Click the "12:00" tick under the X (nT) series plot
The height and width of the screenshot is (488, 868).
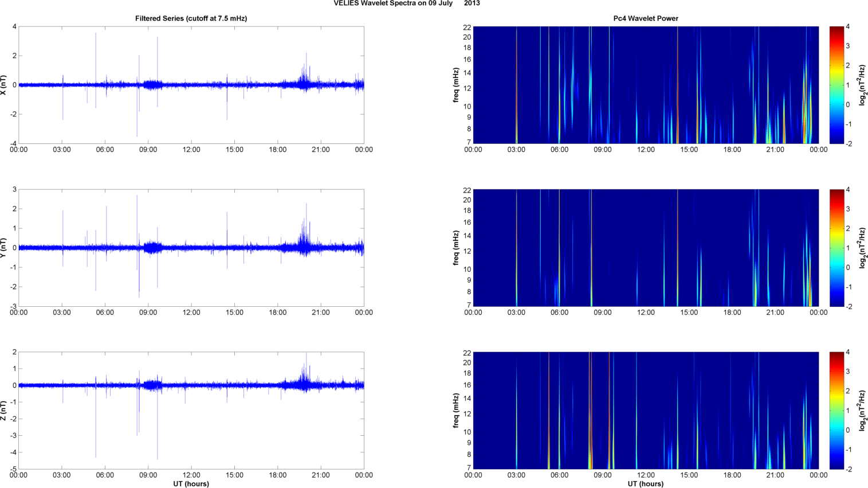click(x=191, y=150)
